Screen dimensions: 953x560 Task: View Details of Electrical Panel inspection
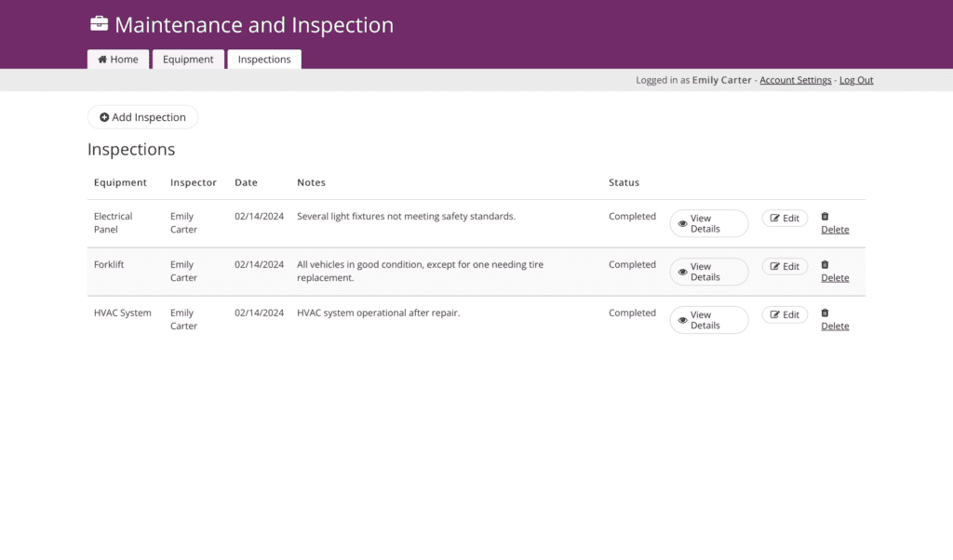[709, 224]
